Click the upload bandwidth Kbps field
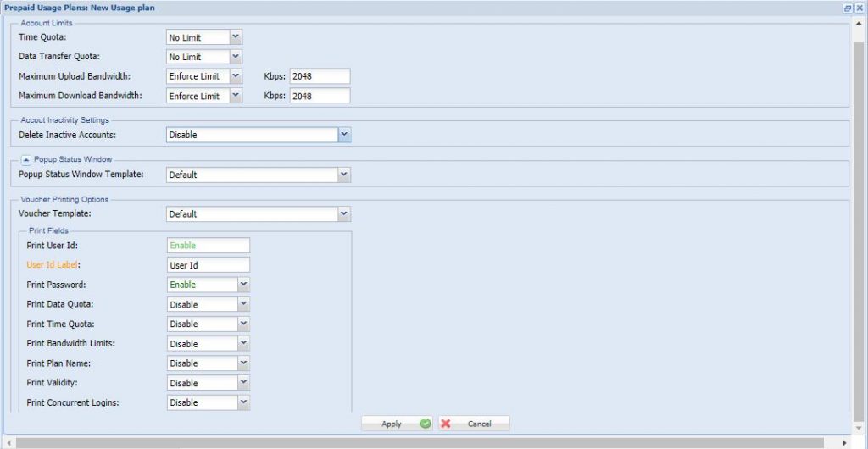The height and width of the screenshot is (449, 868). click(x=320, y=76)
